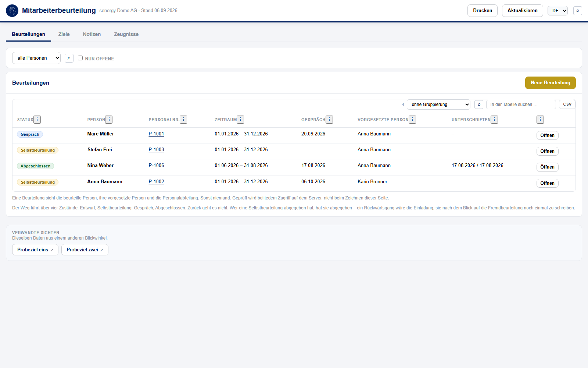This screenshot has width=588, height=368.
Task: Open Nina Weber's Beurteilung with Öffnen
Action: 548,167
